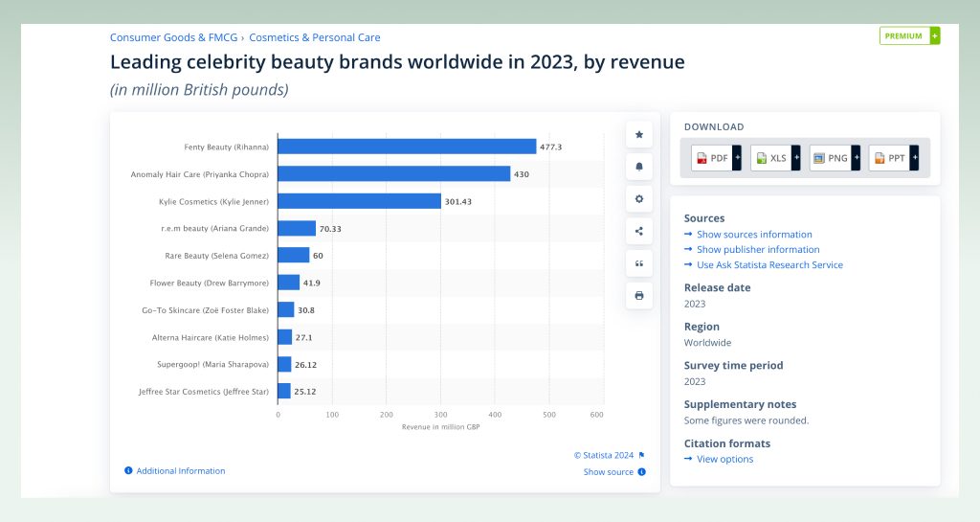Screen dimensions: 980x522
Task: Click © Statista 2024 text
Action: [x=604, y=455]
